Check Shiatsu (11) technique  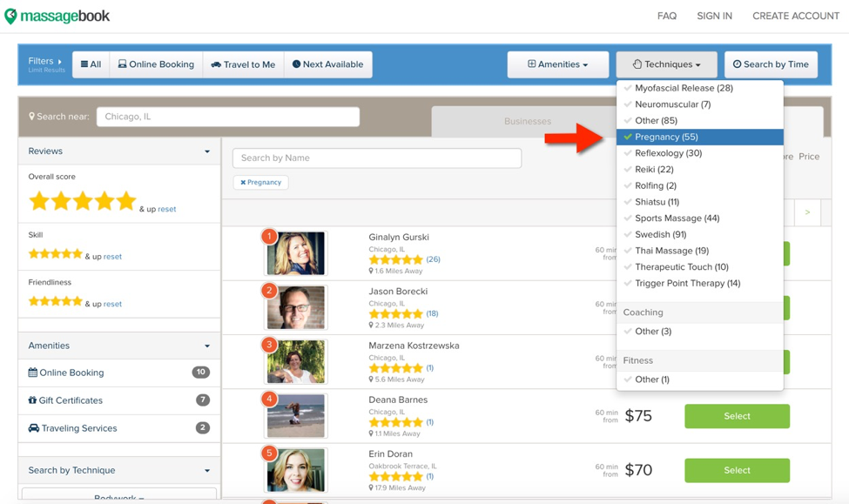coord(699,202)
